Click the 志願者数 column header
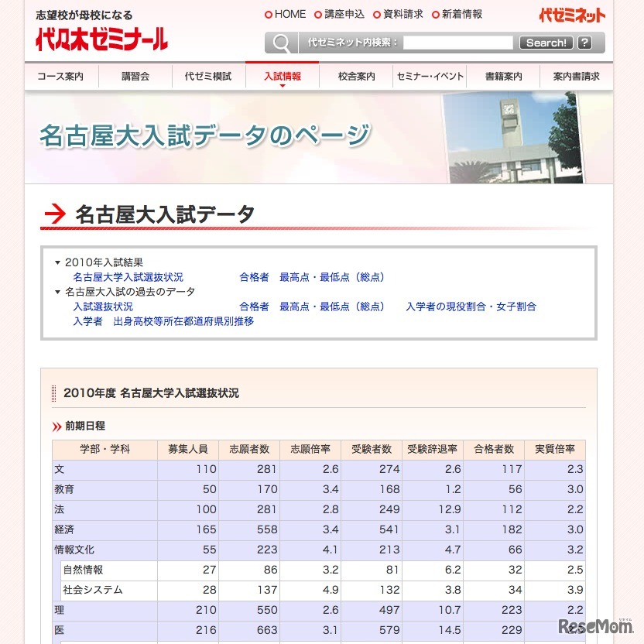The image size is (644, 644). 249,449
